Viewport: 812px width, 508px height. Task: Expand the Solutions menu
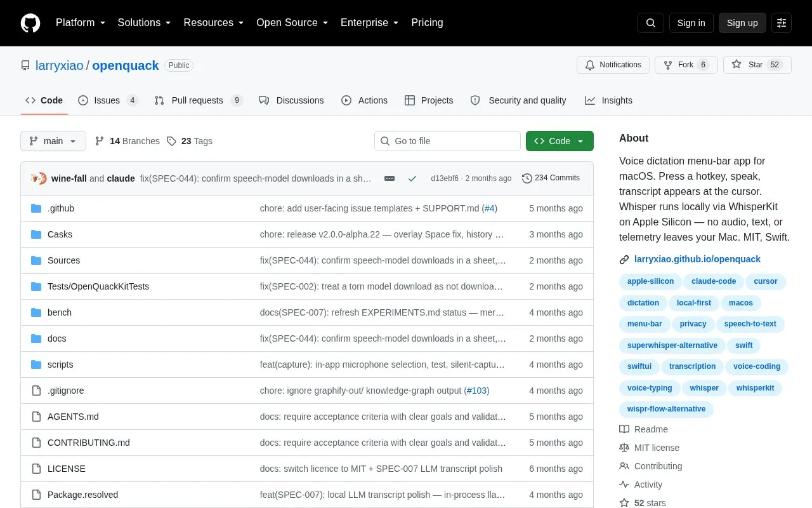point(144,23)
